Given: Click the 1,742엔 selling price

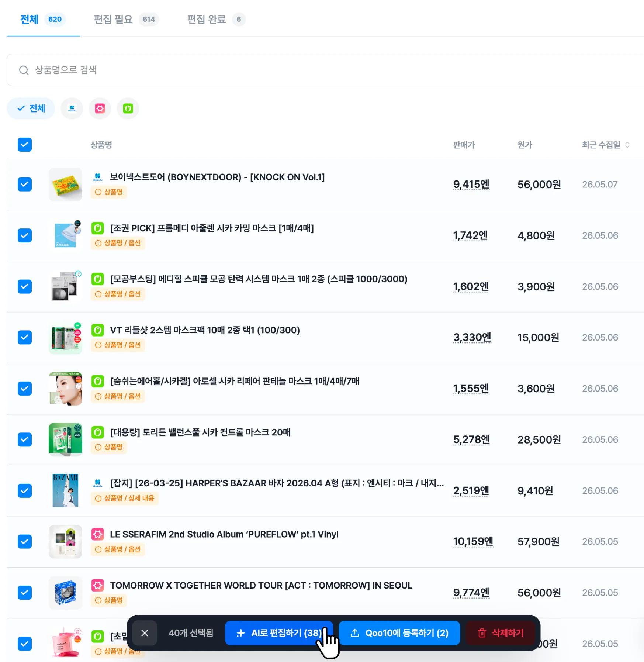Looking at the screenshot, I should pyautogui.click(x=470, y=235).
